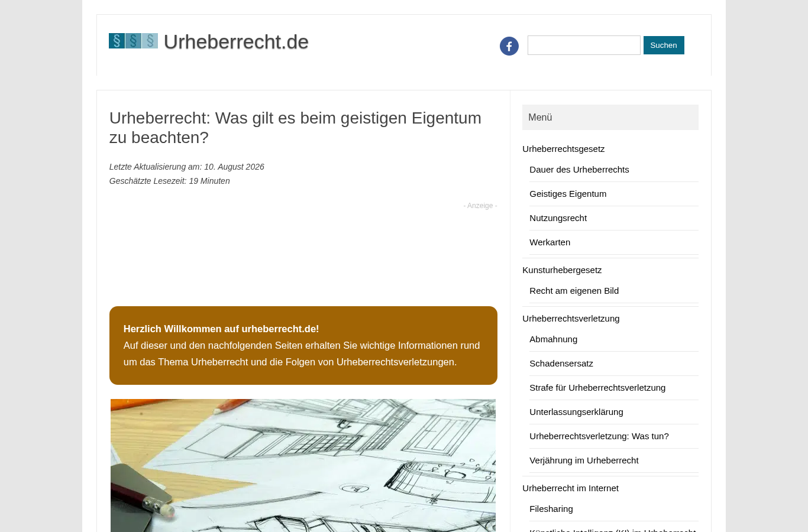Screen dimensions: 808x532
Task: Open Urheberrechtsverletzung section link
Action: [571, 319]
